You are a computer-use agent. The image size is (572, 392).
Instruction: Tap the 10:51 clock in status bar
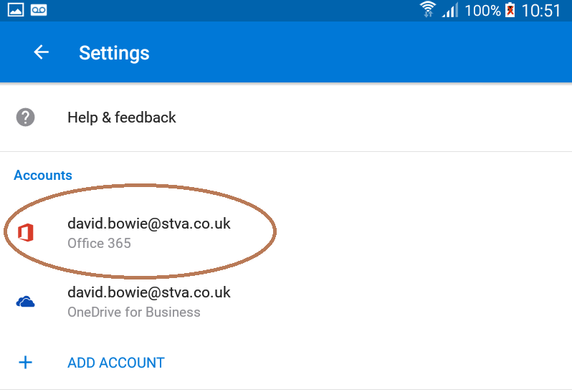click(541, 11)
